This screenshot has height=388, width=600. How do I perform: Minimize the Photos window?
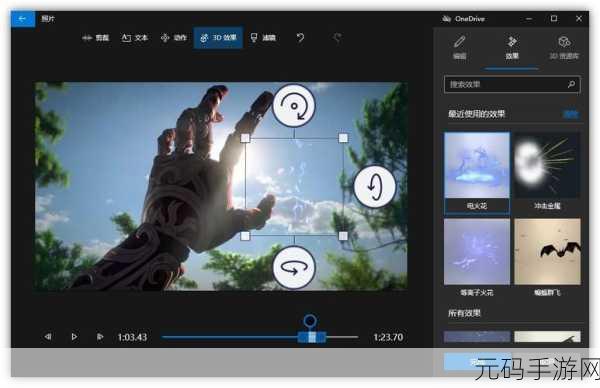coord(529,18)
